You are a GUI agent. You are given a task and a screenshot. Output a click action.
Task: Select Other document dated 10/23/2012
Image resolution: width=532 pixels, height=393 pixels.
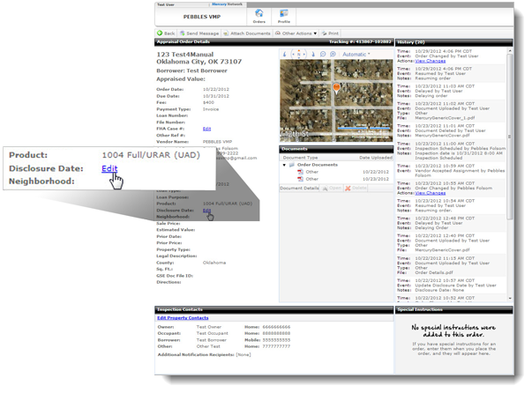tap(311, 179)
